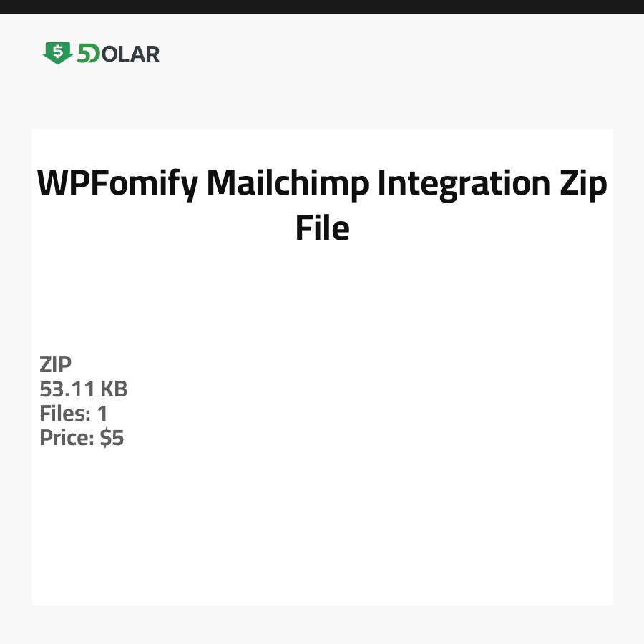This screenshot has width=644, height=644.
Task: Click the word File in the heading
Action: (x=322, y=228)
